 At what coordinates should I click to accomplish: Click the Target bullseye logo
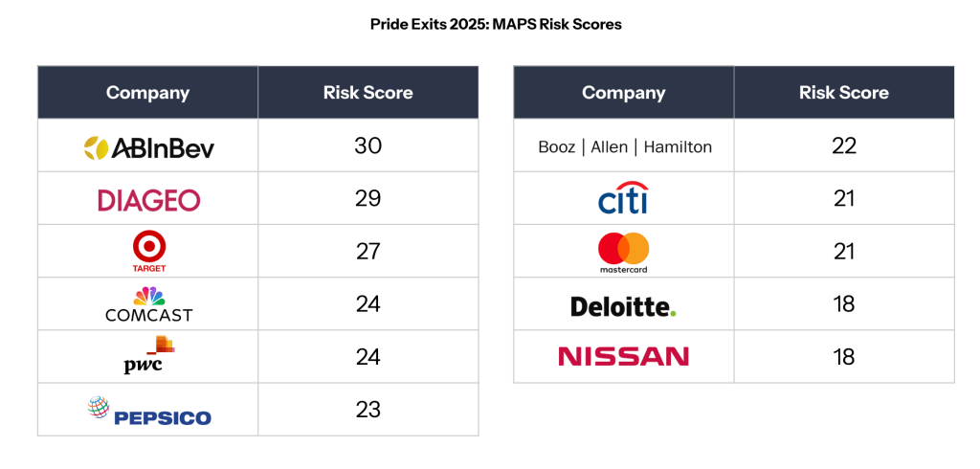point(148,253)
